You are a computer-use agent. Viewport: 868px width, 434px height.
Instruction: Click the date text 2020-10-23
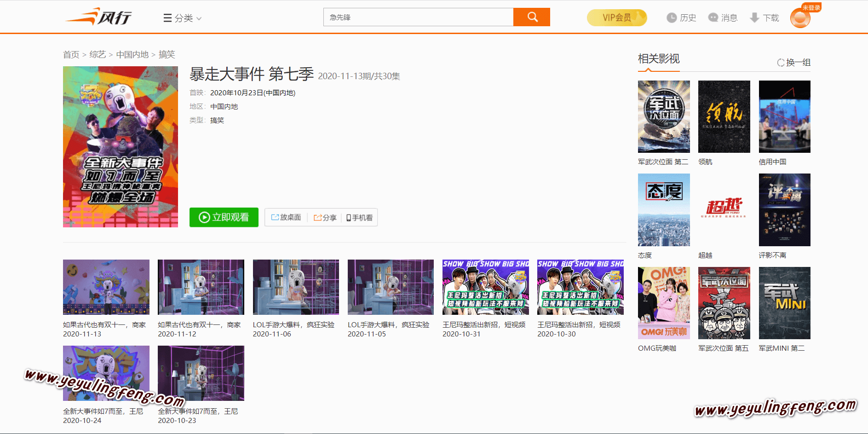pos(177,421)
